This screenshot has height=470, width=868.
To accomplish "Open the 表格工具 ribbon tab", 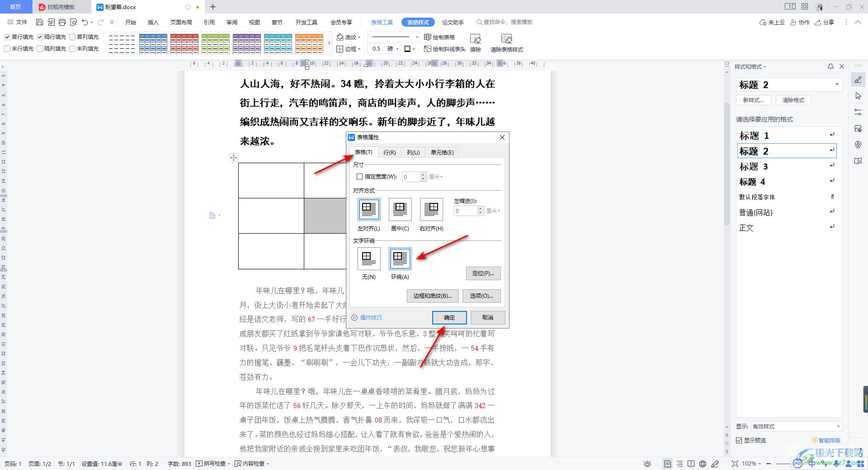I will point(382,22).
